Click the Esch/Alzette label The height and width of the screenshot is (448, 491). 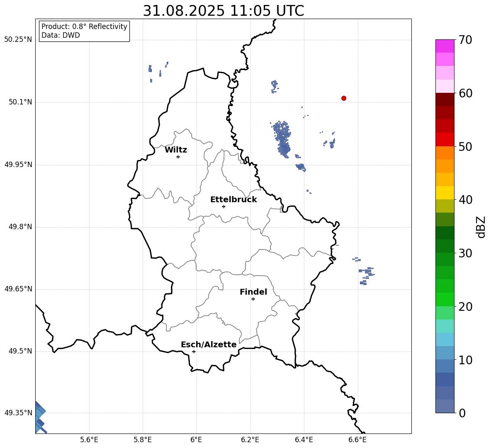coord(209,344)
